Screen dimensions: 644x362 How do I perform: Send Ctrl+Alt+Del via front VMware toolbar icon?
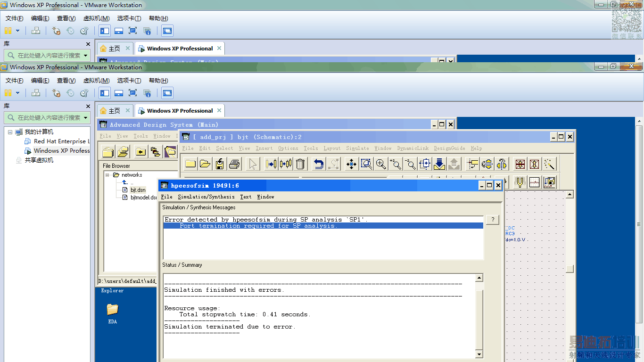tap(36, 93)
